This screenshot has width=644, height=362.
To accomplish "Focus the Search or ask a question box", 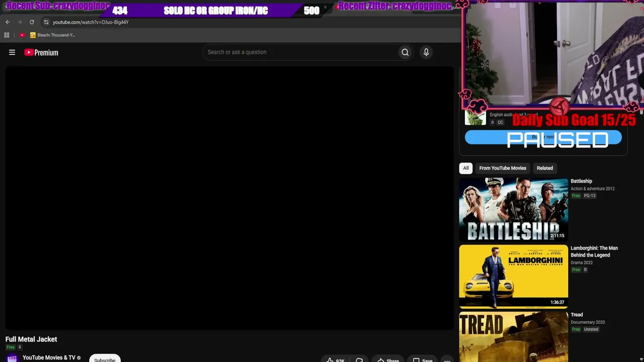I will coord(299,52).
